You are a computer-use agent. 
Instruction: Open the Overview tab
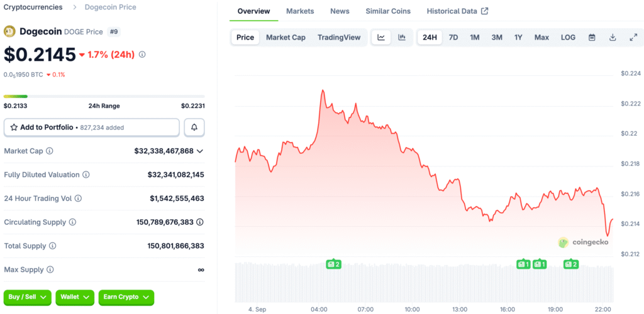point(254,11)
